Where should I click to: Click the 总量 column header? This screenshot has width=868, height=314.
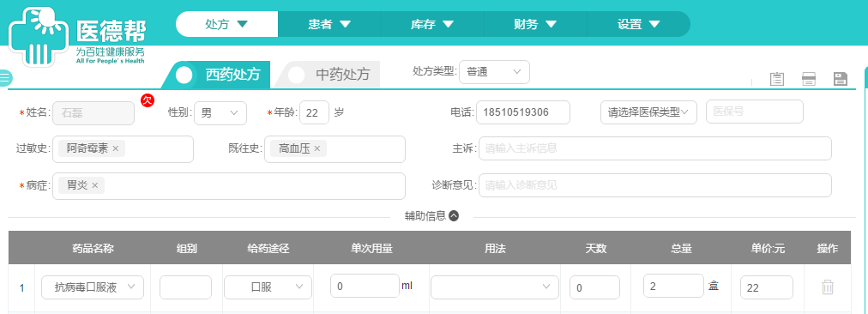tap(681, 248)
